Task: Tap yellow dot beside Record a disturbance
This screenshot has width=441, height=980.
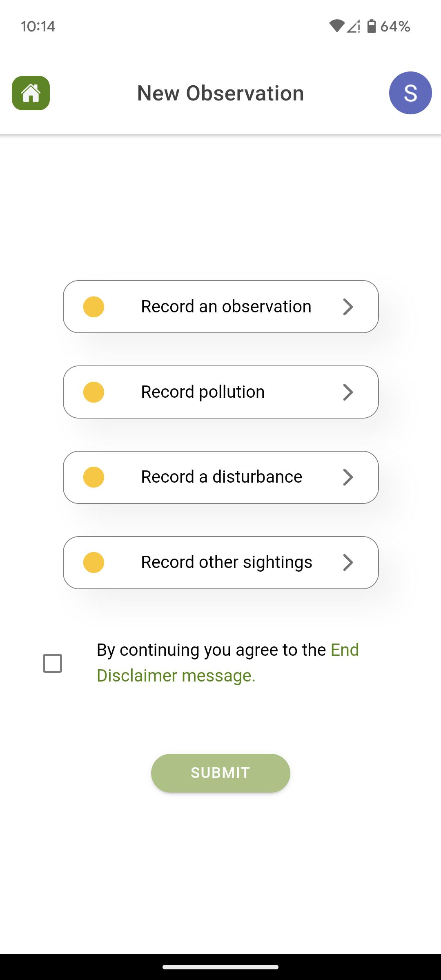Action: (94, 477)
